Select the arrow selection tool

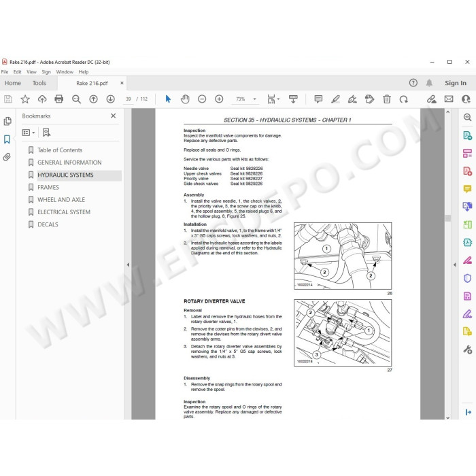point(168,99)
